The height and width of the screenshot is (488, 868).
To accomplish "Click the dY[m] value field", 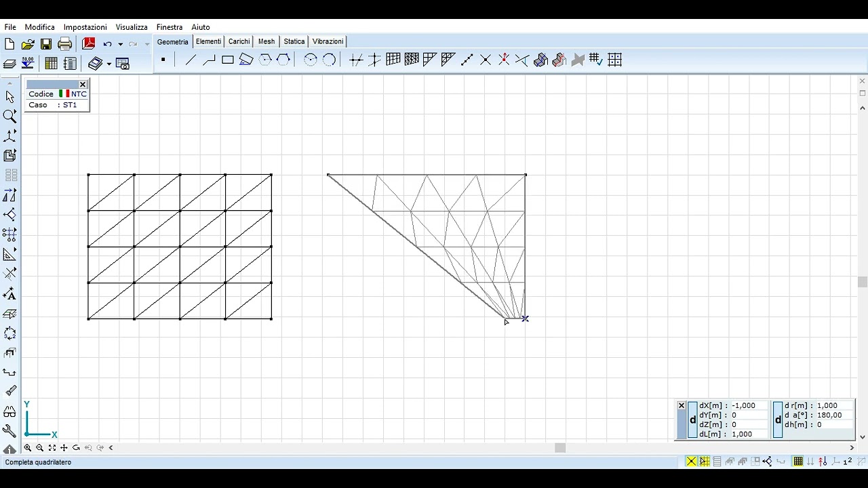I will pos(749,415).
